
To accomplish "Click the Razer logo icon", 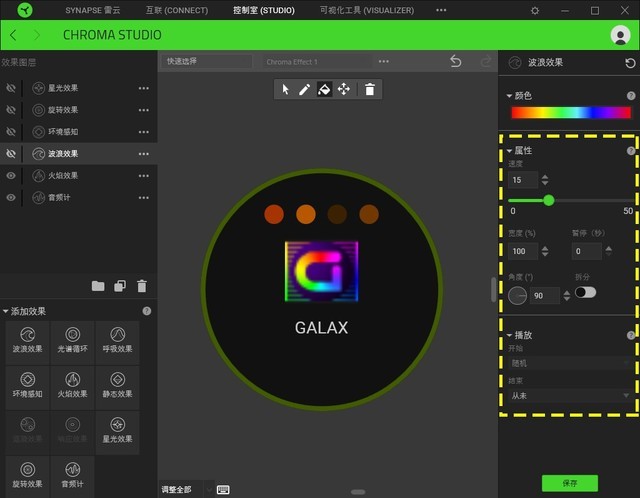I will pos(25,10).
